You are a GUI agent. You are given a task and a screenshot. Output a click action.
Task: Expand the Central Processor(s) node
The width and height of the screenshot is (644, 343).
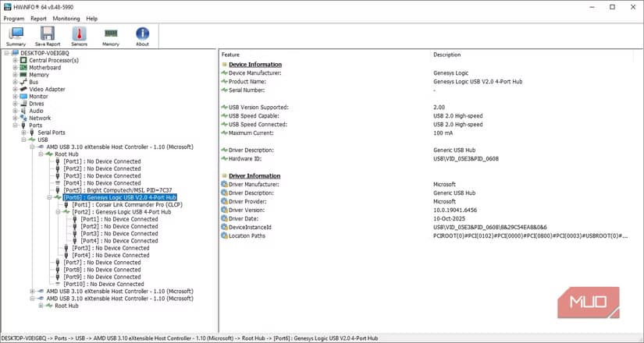pyautogui.click(x=15, y=60)
